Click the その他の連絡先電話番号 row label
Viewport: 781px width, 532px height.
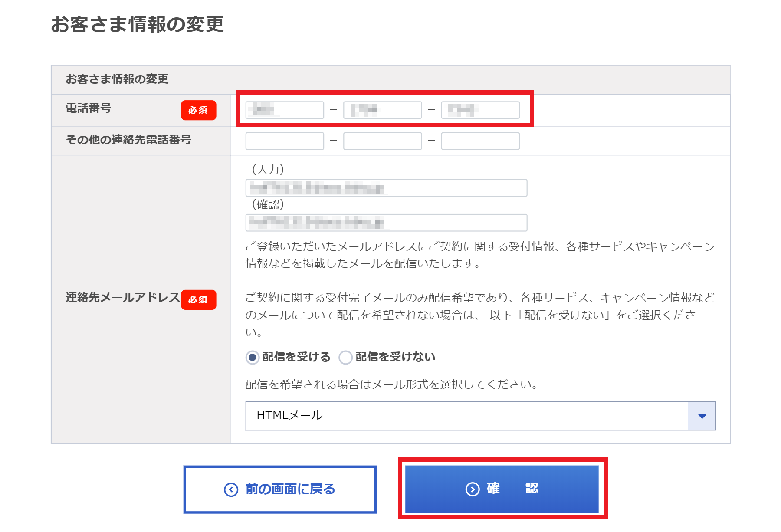tap(128, 140)
